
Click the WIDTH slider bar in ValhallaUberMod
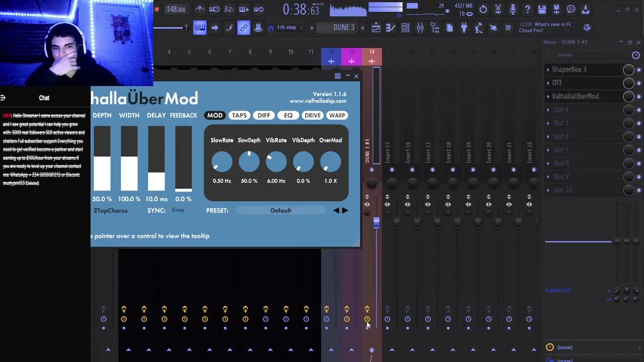[129, 158]
